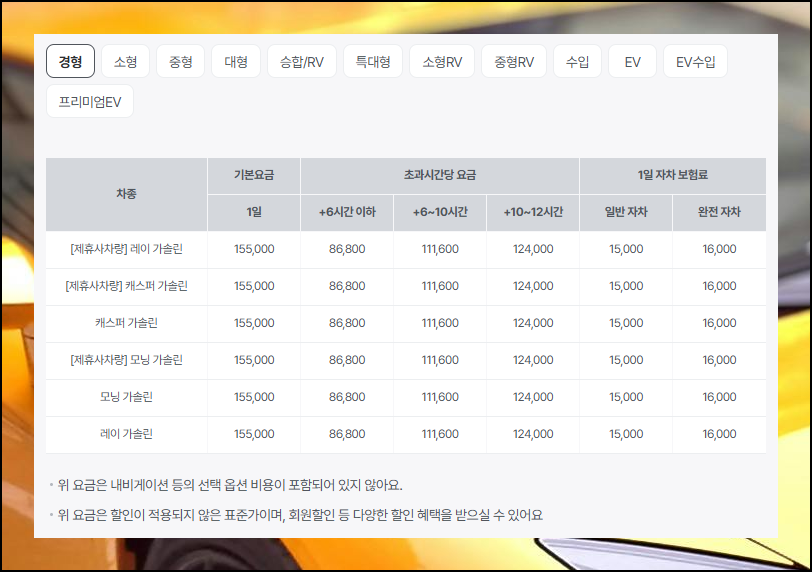This screenshot has width=812, height=572.
Task: Switch to the 특대형 tab
Action: (x=373, y=62)
